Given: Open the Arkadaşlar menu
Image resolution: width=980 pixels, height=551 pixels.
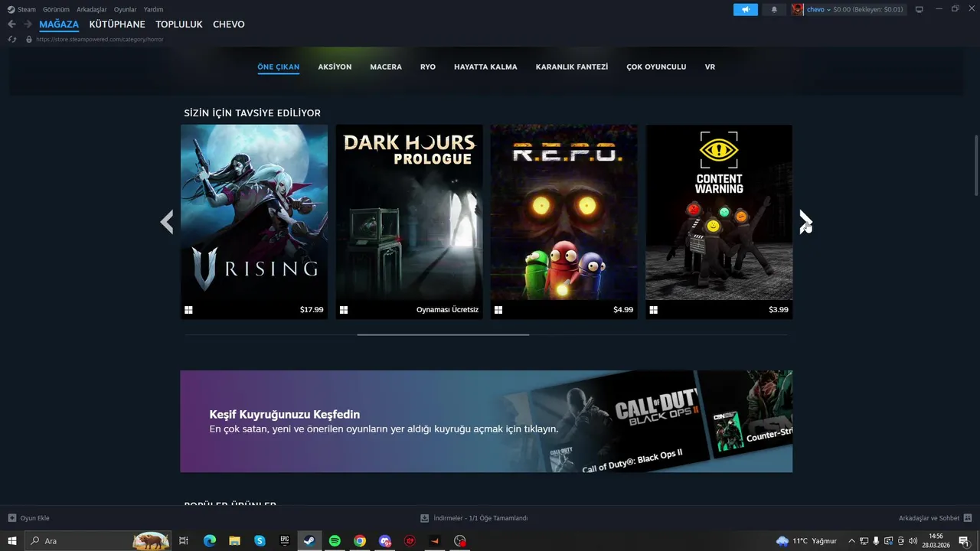Looking at the screenshot, I should pos(92,9).
